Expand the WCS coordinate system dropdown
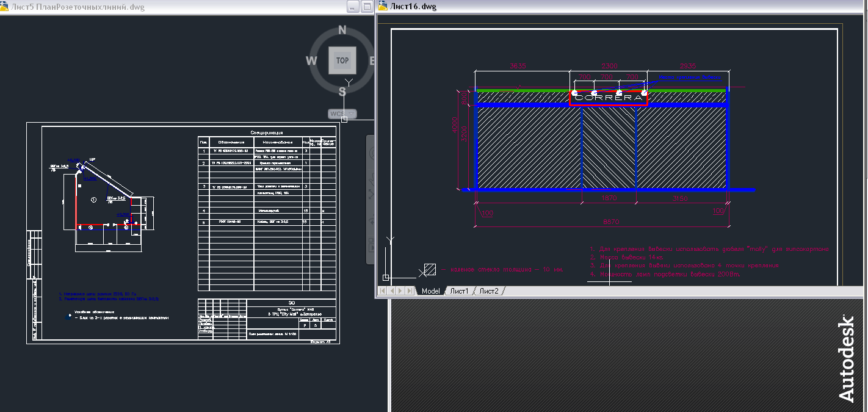Image resolution: width=868 pixels, height=412 pixels. click(x=352, y=114)
